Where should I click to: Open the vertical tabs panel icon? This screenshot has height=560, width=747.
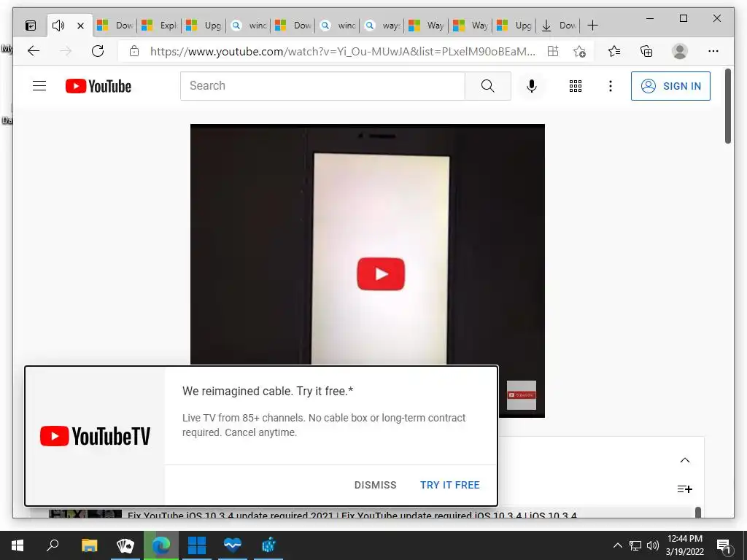[x=31, y=26]
